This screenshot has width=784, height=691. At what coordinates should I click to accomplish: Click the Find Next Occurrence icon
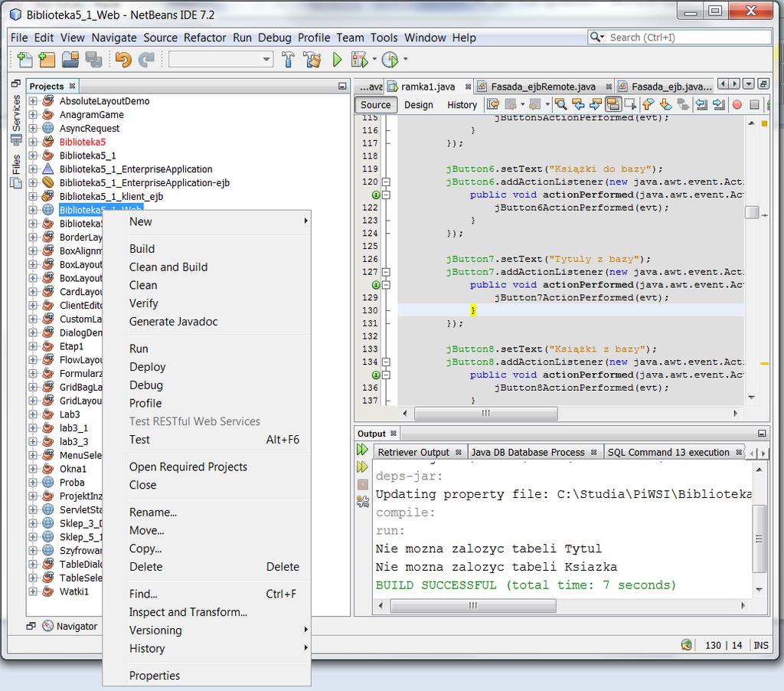[595, 104]
